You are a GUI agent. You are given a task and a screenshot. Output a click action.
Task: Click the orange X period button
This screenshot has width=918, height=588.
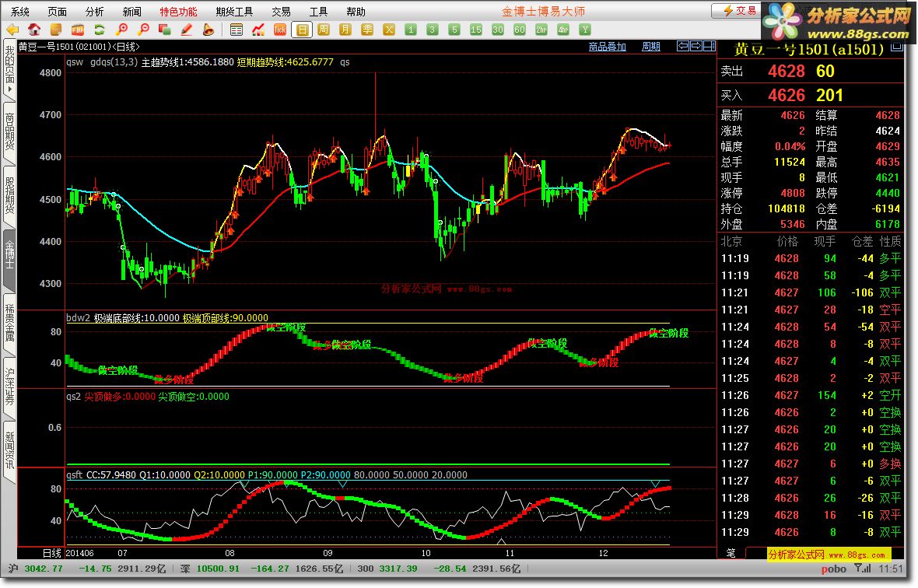[389, 30]
